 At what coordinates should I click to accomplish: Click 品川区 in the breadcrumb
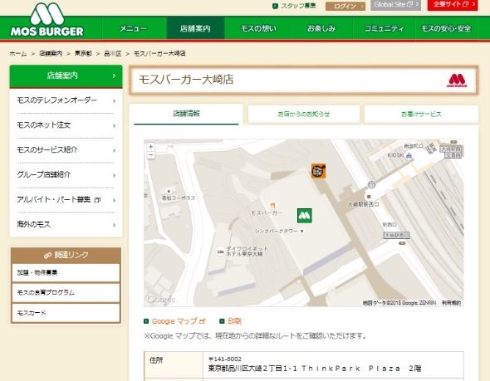pos(113,53)
